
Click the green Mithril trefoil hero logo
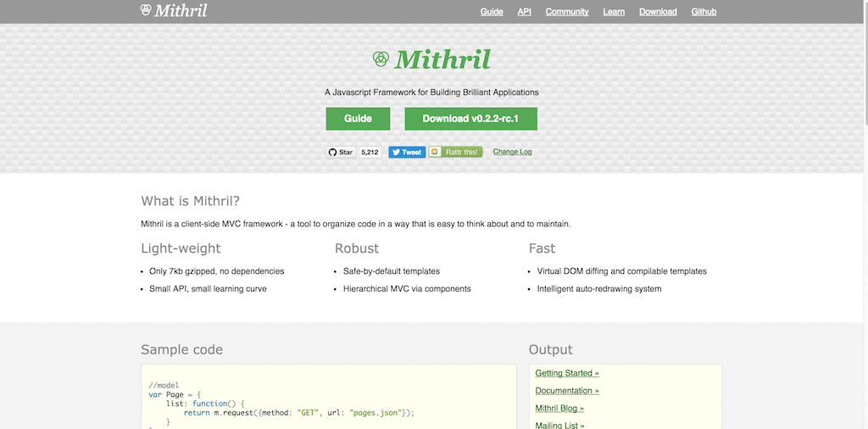pos(381,58)
